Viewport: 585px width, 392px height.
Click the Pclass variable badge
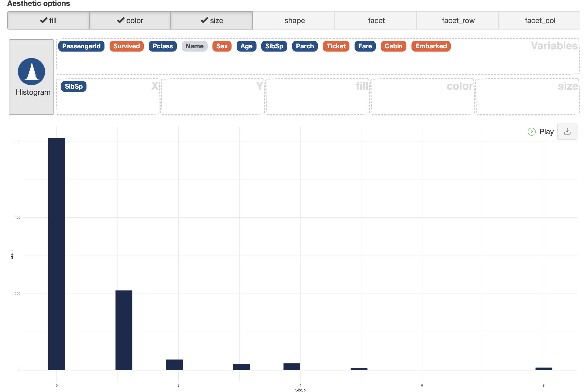[162, 46]
